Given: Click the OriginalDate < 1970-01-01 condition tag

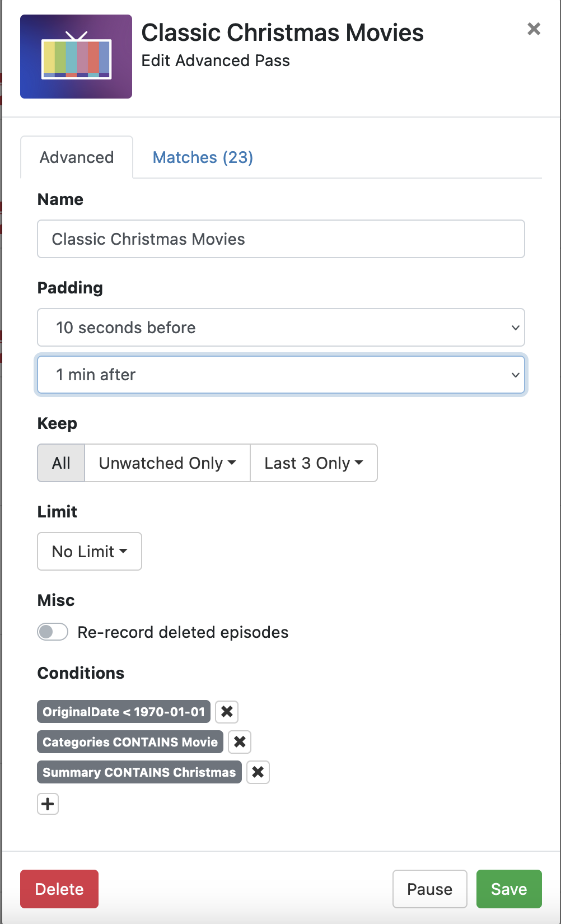Looking at the screenshot, I should (124, 712).
